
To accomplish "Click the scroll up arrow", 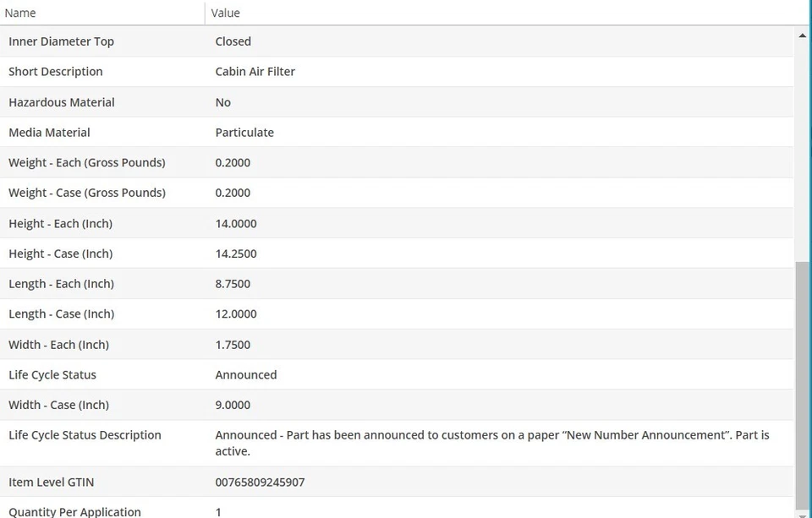I will pyautogui.click(x=803, y=35).
